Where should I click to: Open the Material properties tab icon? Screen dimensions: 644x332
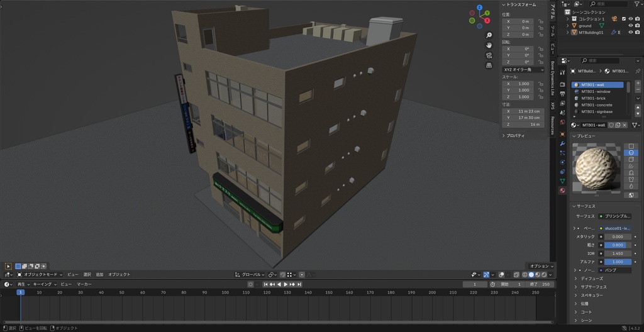click(562, 191)
